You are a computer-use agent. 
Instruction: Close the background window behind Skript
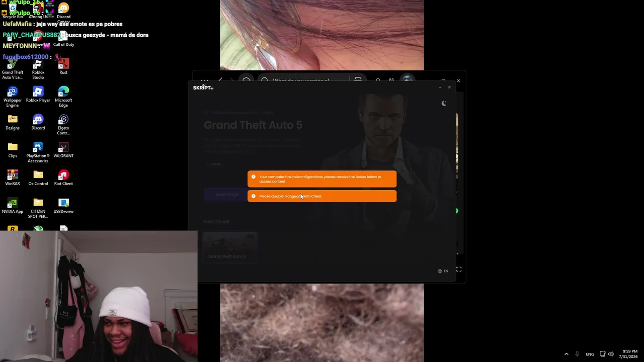click(458, 80)
